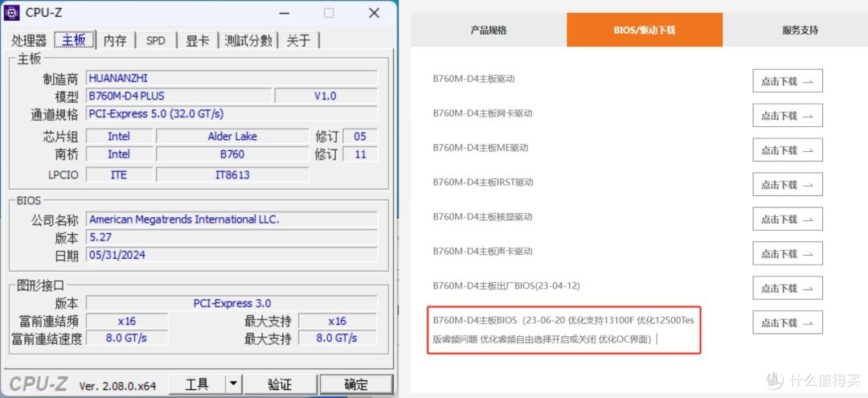The image size is (868, 398).
Task: Click the V1.0 revision field
Action: point(325,96)
